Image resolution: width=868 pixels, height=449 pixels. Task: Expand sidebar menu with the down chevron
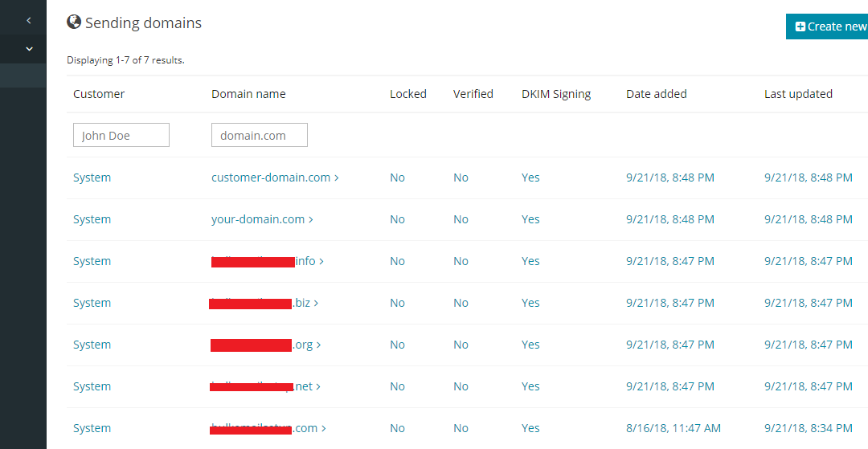(x=29, y=49)
